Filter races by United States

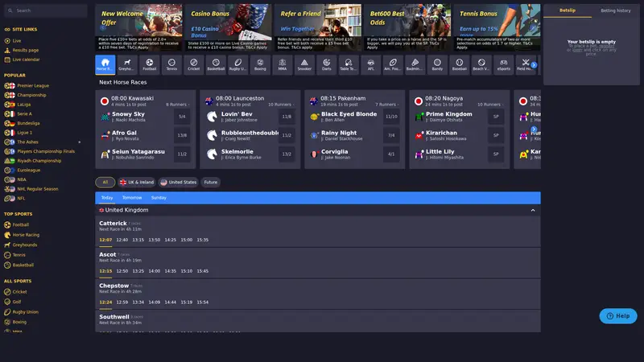tap(179, 183)
